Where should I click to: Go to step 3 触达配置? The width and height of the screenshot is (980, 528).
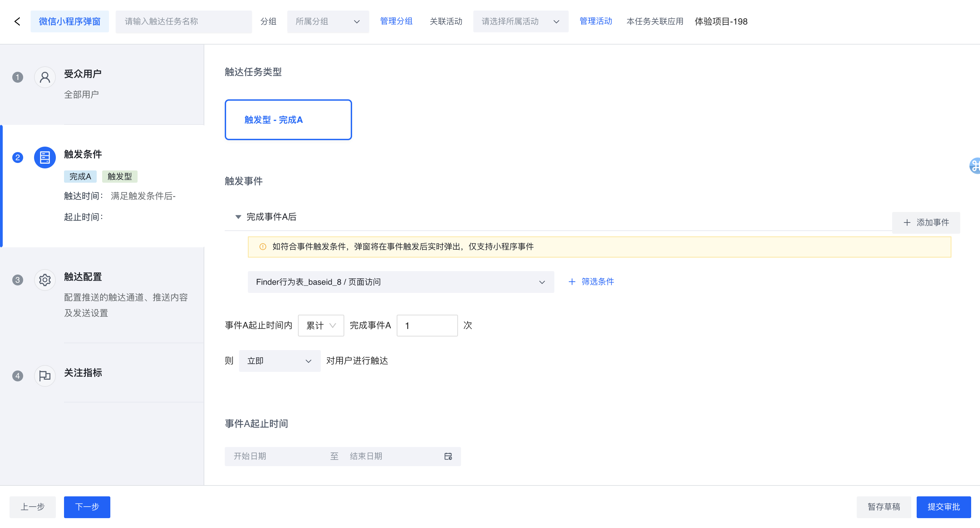tap(83, 277)
